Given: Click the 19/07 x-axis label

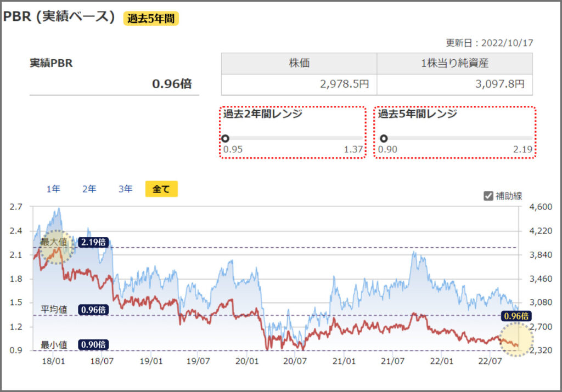Looking at the screenshot, I should [198, 361].
